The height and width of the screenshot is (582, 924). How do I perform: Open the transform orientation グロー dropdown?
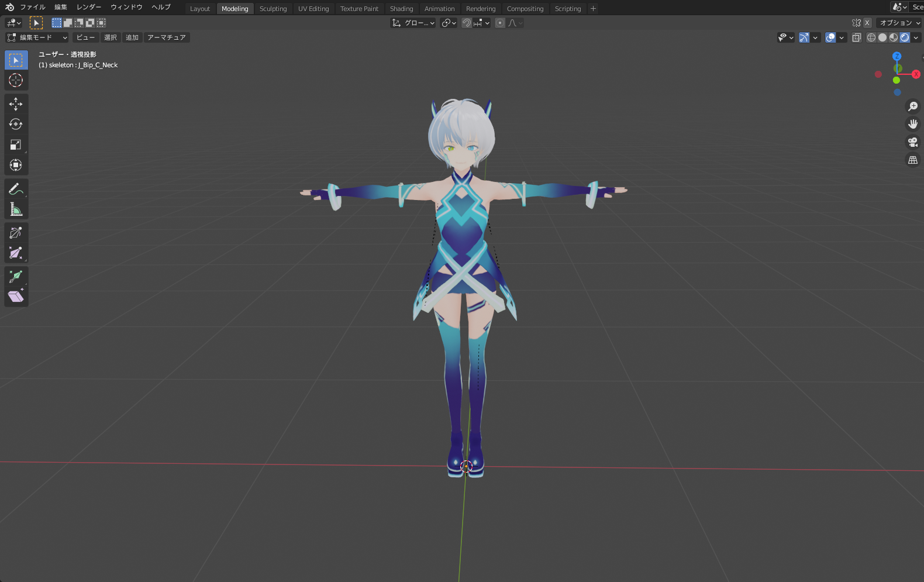point(413,23)
